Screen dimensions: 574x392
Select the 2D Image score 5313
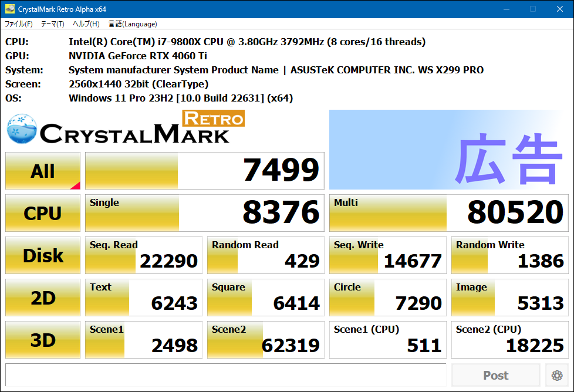510,298
